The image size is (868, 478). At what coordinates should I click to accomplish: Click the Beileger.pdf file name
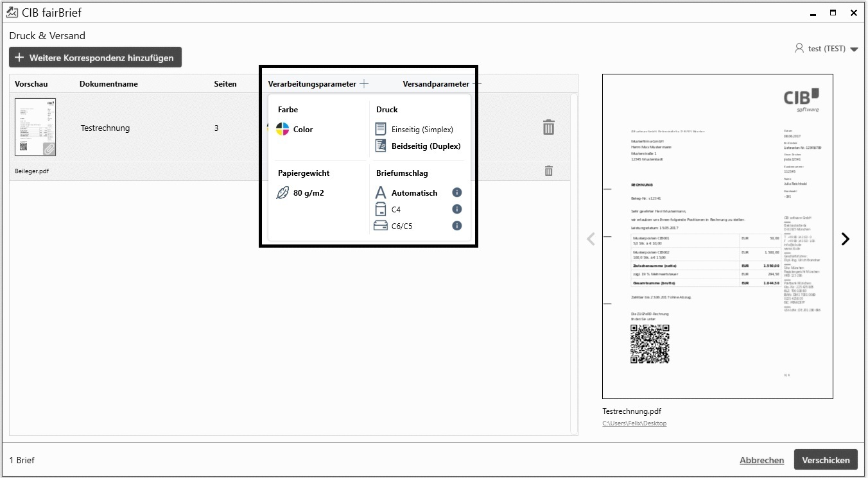click(32, 171)
